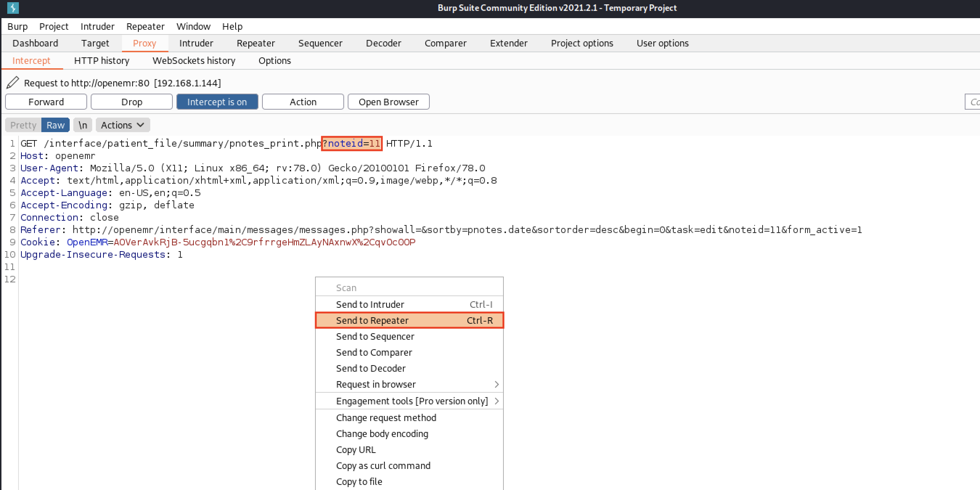This screenshot has width=980, height=490.
Task: Switch to the Repeater main tab
Action: (x=256, y=43)
